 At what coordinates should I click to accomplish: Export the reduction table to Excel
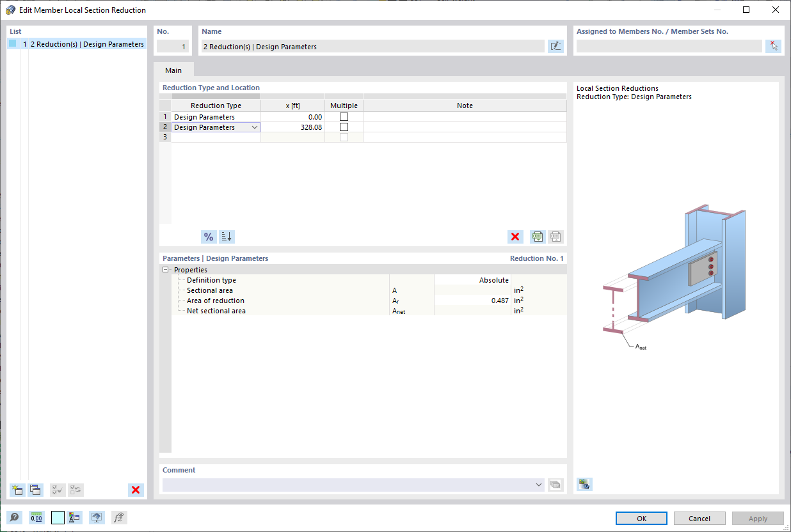(x=537, y=237)
